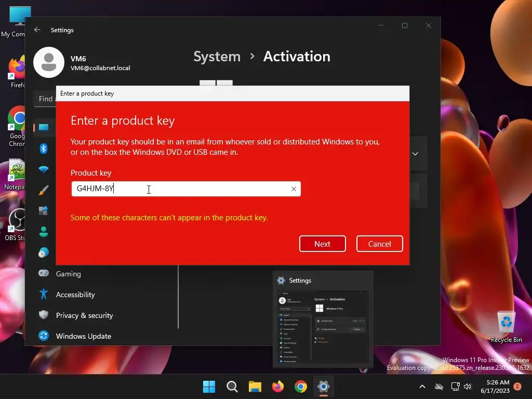
Task: Open the VM6 account profile picture
Action: (x=49, y=62)
